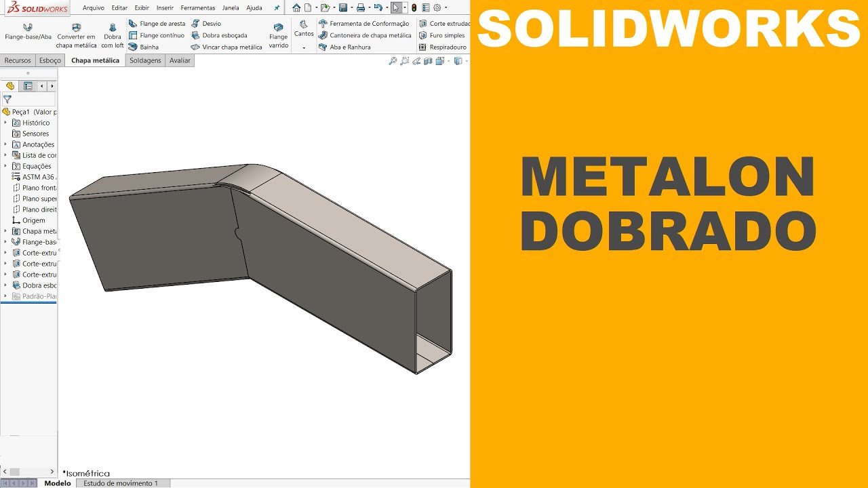Click the Flange de aresta tool
Image resolution: width=868 pixels, height=488 pixels.
157,24
